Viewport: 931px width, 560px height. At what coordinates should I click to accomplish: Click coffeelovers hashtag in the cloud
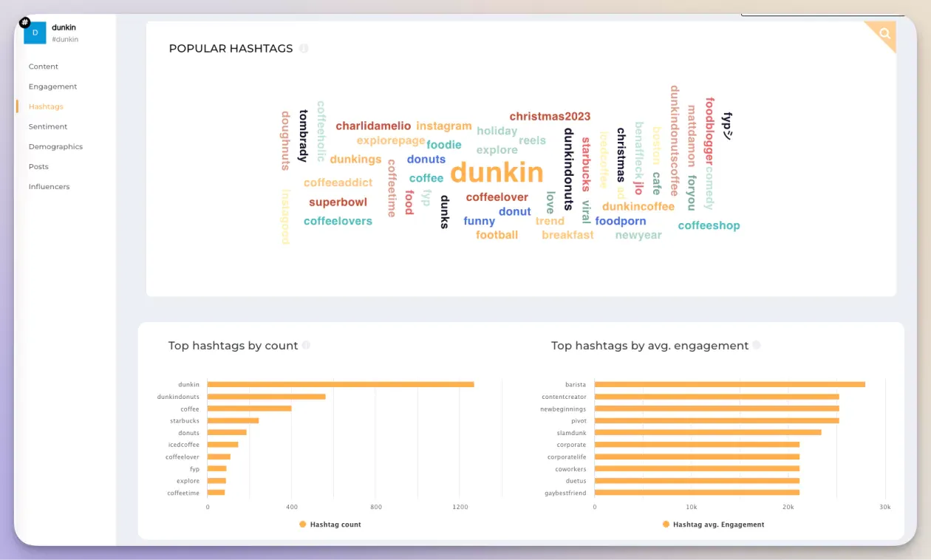pyautogui.click(x=338, y=221)
